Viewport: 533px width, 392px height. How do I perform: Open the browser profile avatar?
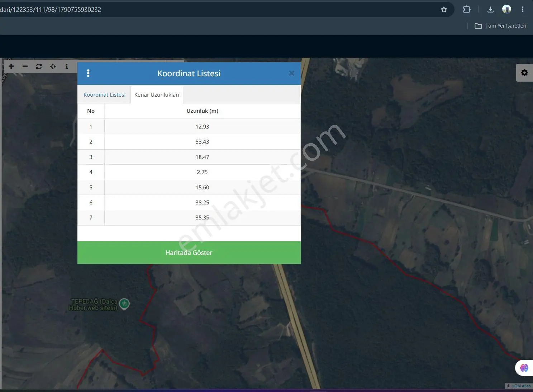(506, 9)
